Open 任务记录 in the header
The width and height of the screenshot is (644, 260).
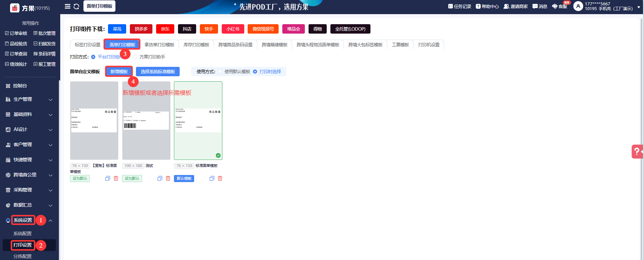(460, 6)
